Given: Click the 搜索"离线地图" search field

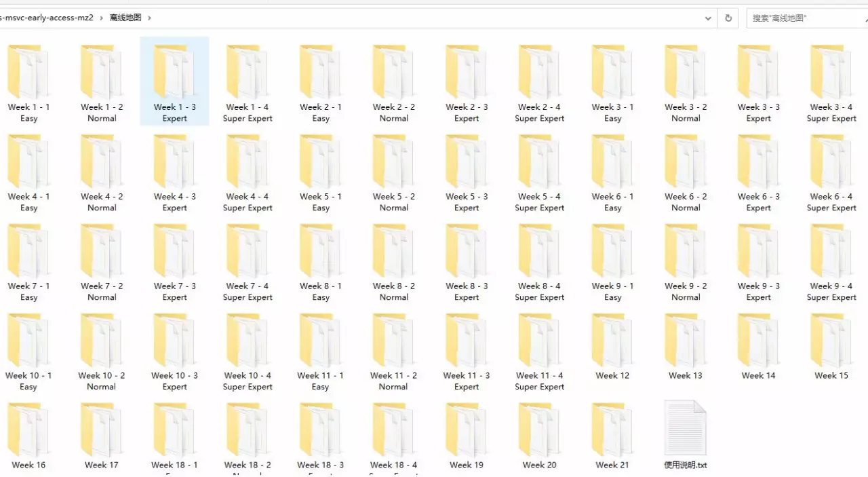Looking at the screenshot, I should tap(807, 18).
